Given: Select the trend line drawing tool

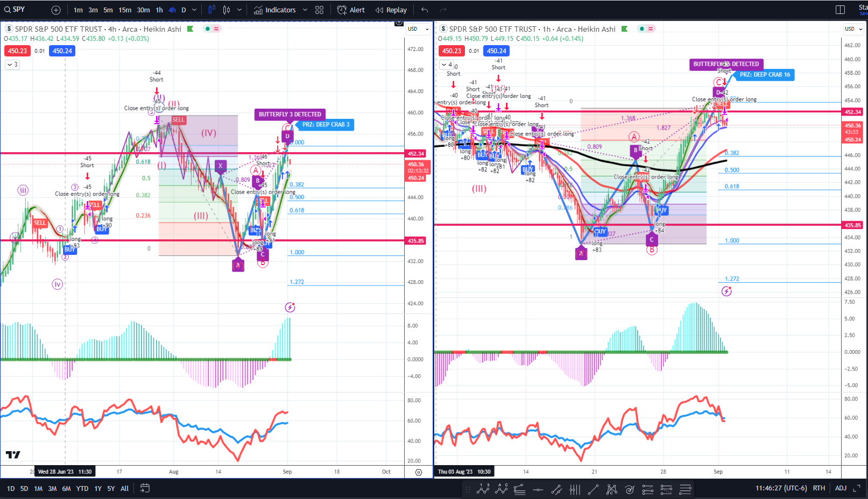Looking at the screenshot, I should click(x=593, y=489).
